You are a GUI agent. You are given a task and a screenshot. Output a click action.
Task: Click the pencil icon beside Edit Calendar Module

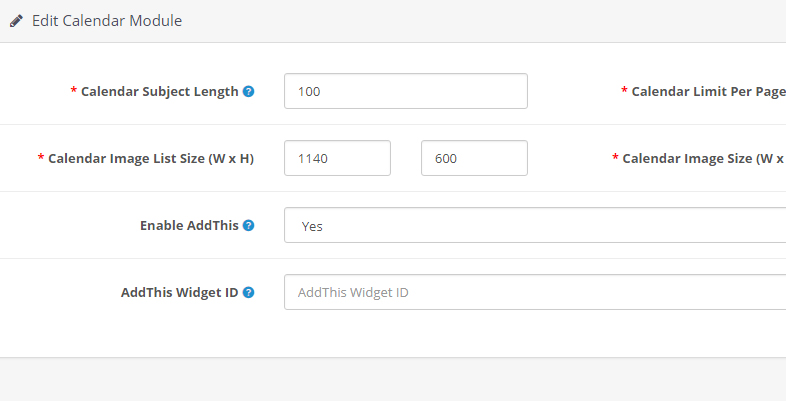[17, 20]
